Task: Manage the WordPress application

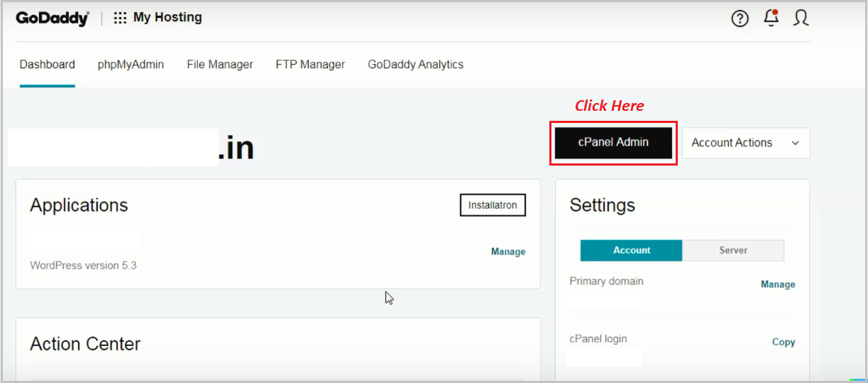Action: point(508,252)
